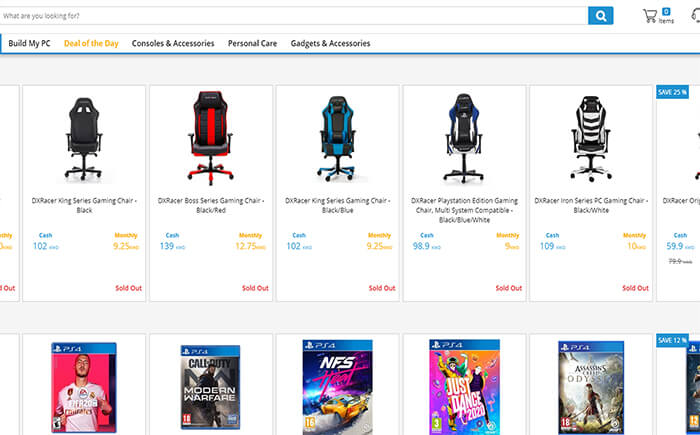Open the shopping cart icon
Screen dimensions: 700x435
coord(650,16)
